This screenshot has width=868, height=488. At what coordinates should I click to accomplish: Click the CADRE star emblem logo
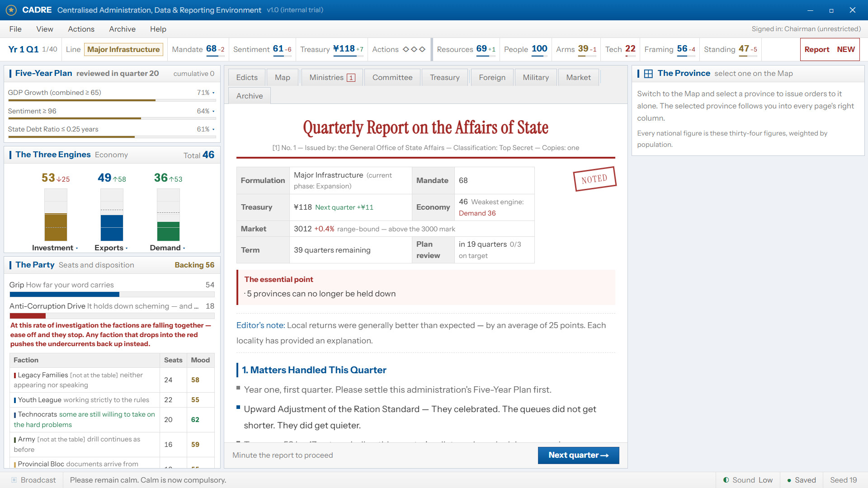[x=11, y=10]
